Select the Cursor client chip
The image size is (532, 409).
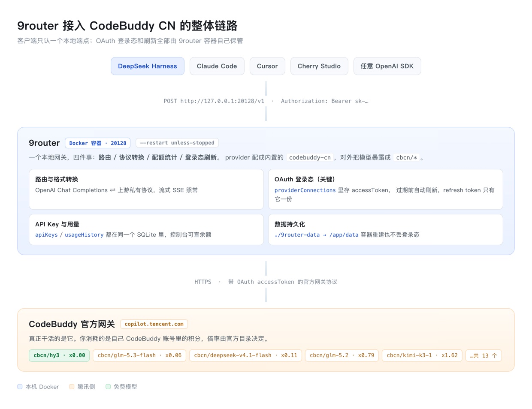click(x=267, y=66)
